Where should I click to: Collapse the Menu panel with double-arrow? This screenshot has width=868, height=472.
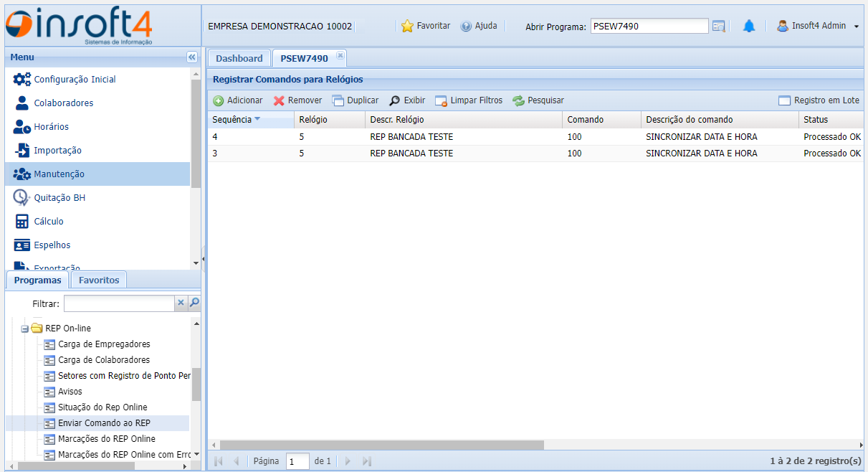click(x=192, y=57)
